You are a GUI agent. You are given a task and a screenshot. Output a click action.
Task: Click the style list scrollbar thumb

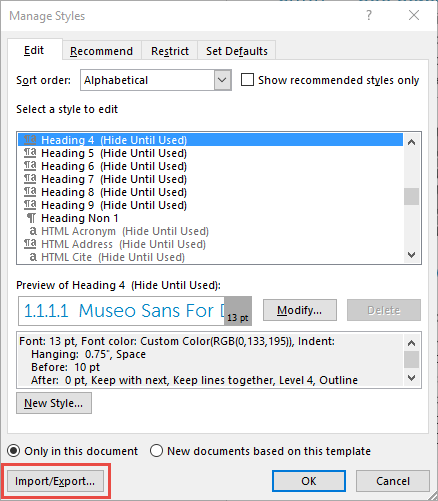(x=412, y=197)
